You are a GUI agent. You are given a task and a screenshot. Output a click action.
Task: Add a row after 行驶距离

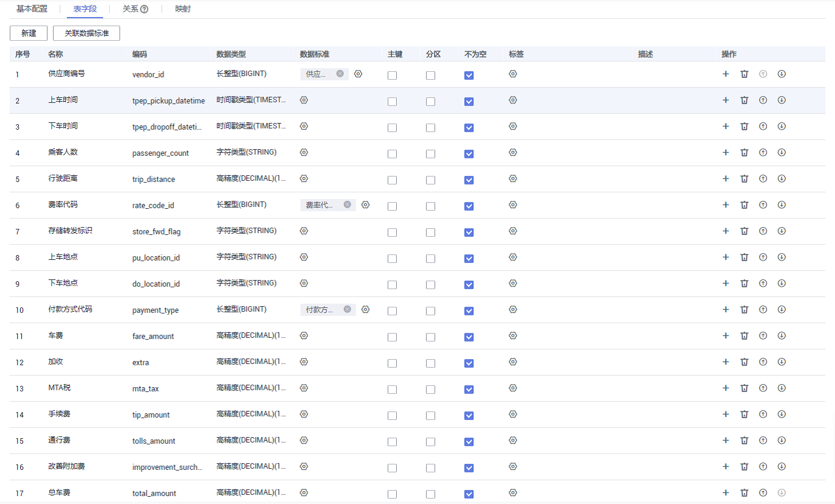click(725, 179)
